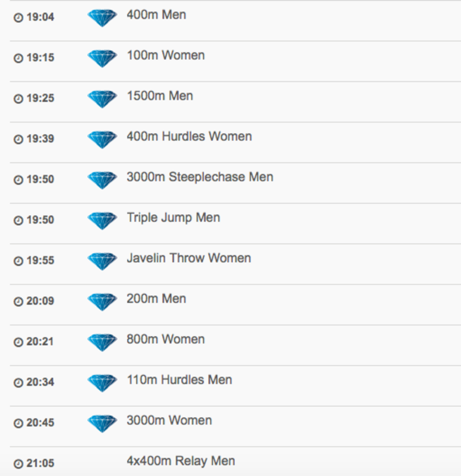The image size is (461, 476).
Task: Click the clock icon next to 20:09
Action: [18, 301]
